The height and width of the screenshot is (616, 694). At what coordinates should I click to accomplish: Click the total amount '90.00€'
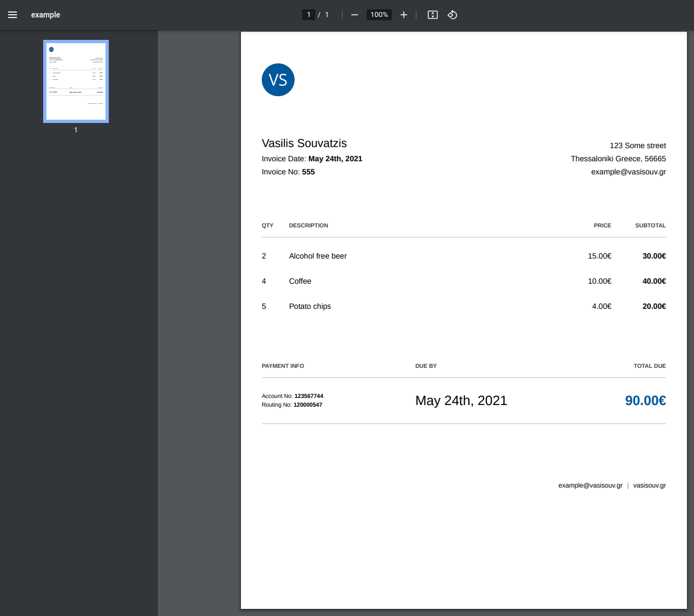(645, 401)
